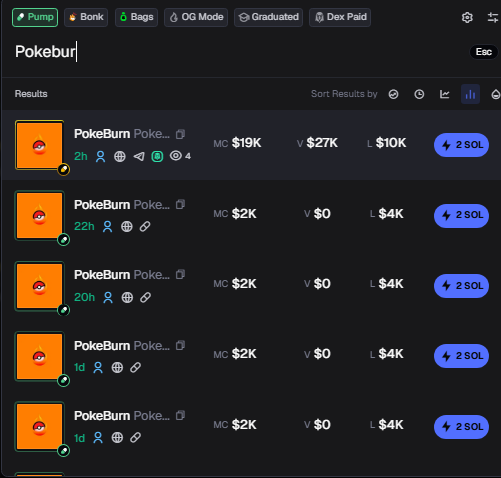Open the 20h PokeBurn token thumbnail

(x=40, y=286)
